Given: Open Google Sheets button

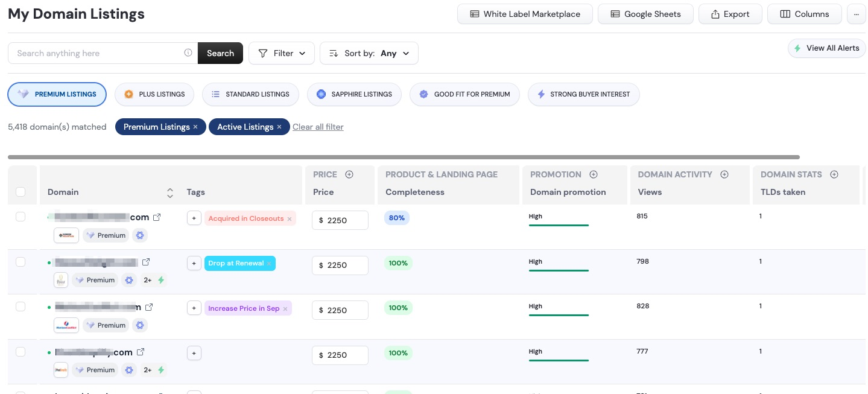Looking at the screenshot, I should tap(645, 14).
